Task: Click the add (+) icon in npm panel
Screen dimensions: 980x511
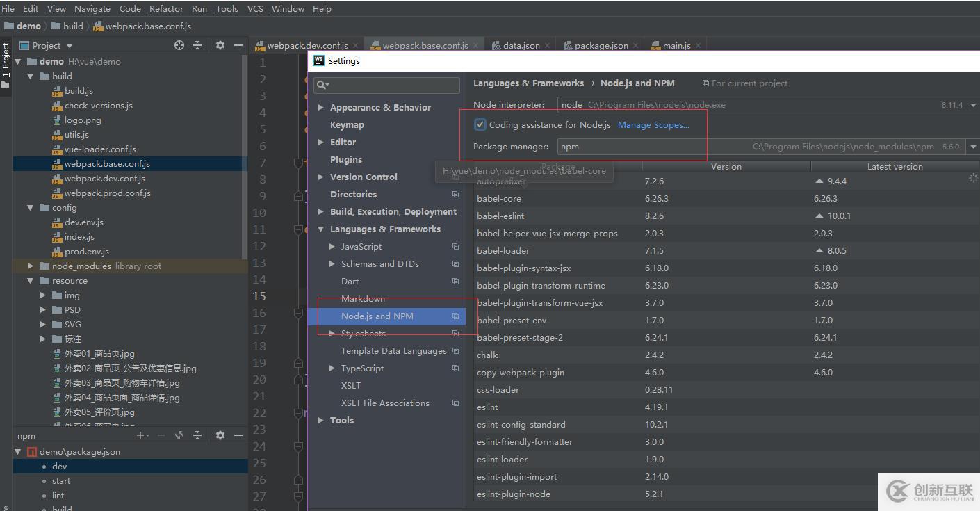Action: pyautogui.click(x=141, y=435)
